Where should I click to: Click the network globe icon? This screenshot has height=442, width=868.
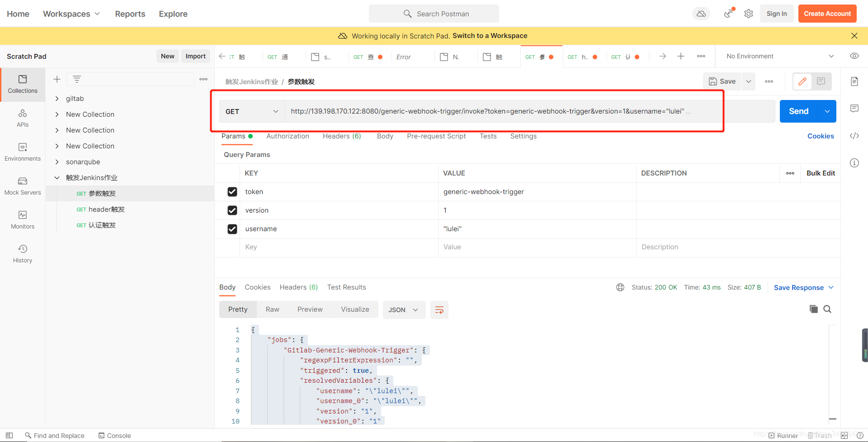620,287
